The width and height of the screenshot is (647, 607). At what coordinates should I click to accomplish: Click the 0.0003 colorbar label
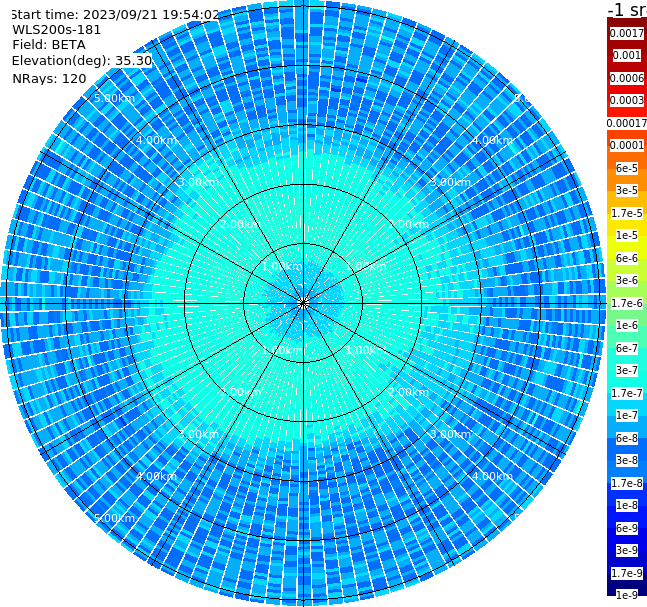click(x=627, y=100)
